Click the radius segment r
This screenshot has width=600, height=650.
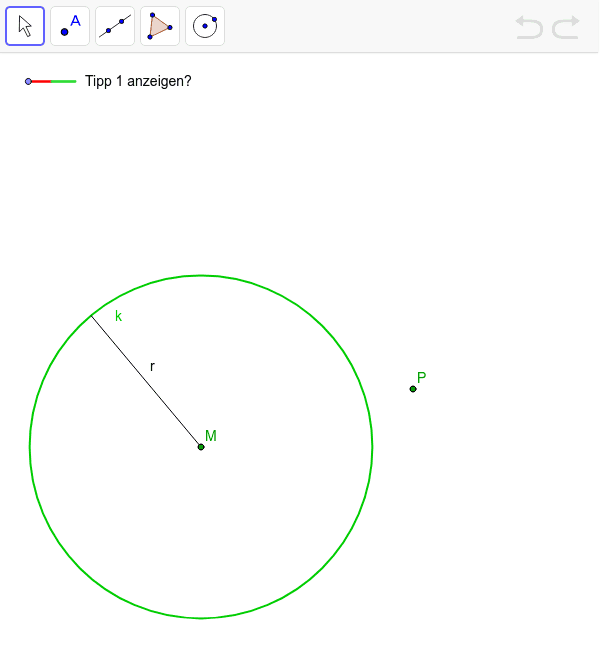coord(146,381)
